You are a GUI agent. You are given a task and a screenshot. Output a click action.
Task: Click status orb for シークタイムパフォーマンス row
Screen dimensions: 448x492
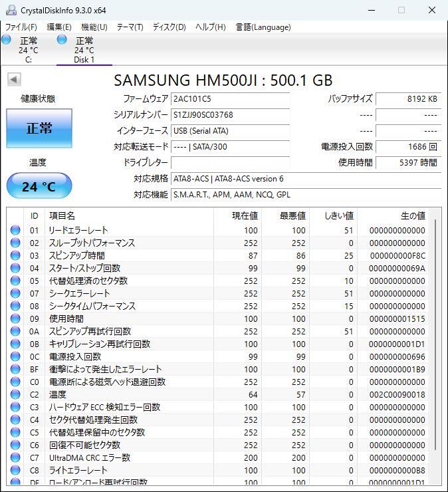(15, 306)
